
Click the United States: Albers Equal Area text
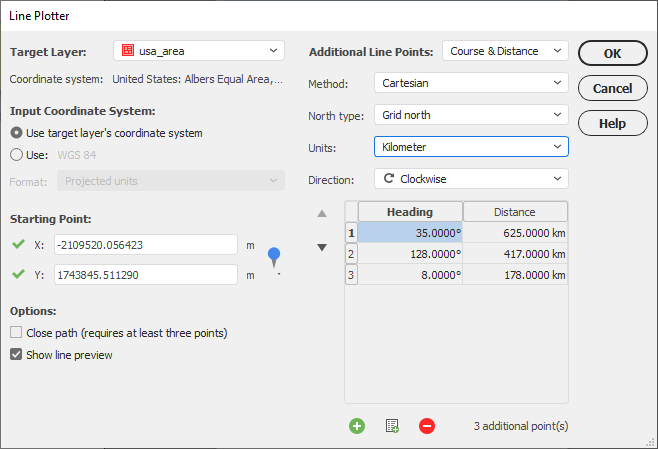point(198,79)
